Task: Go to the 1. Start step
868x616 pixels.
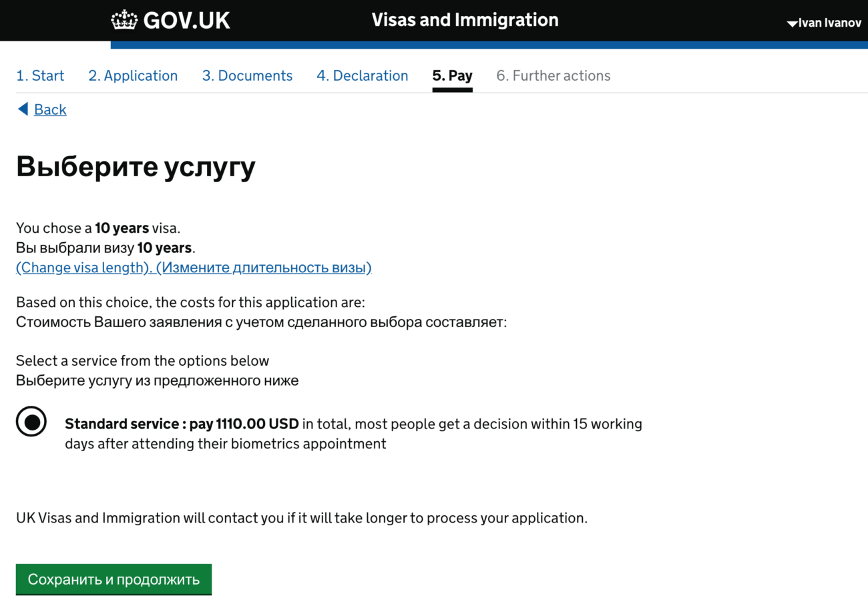Action: click(40, 76)
